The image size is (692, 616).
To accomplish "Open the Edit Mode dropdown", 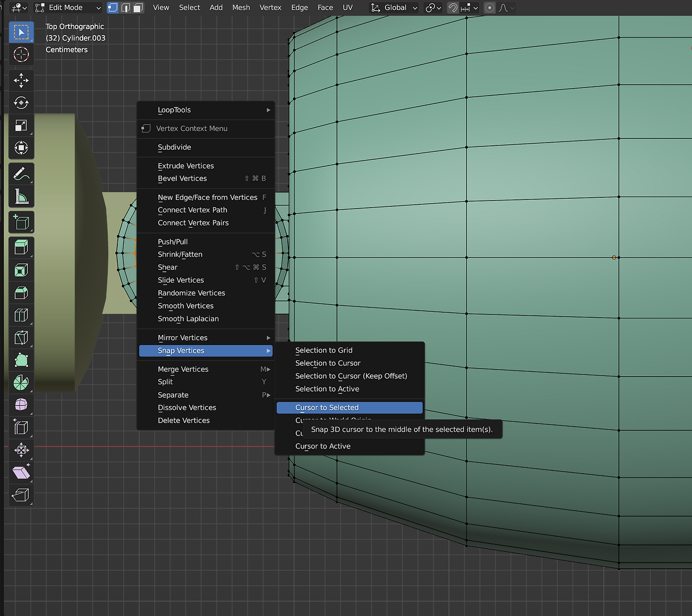I will (68, 8).
